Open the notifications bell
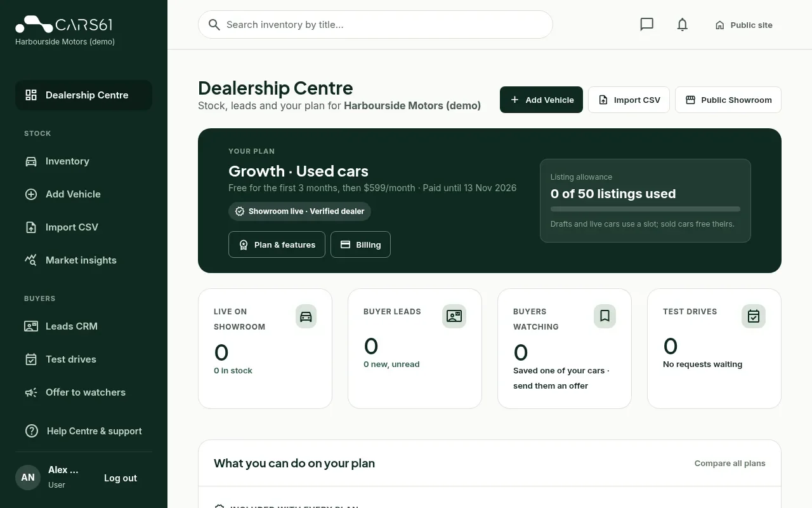Viewport: 812px width, 508px height. 682,25
